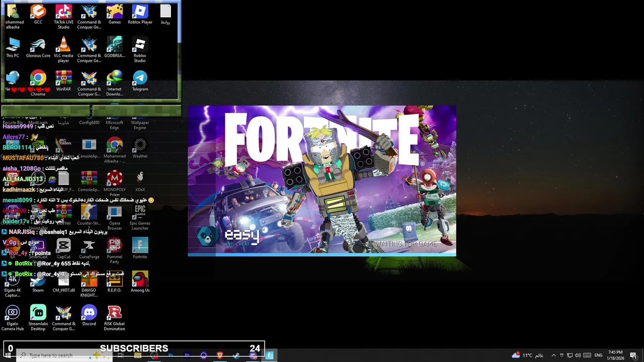Open Elgato Camera Hub shortcut
Viewport: 644px width, 362px height.
click(x=13, y=319)
